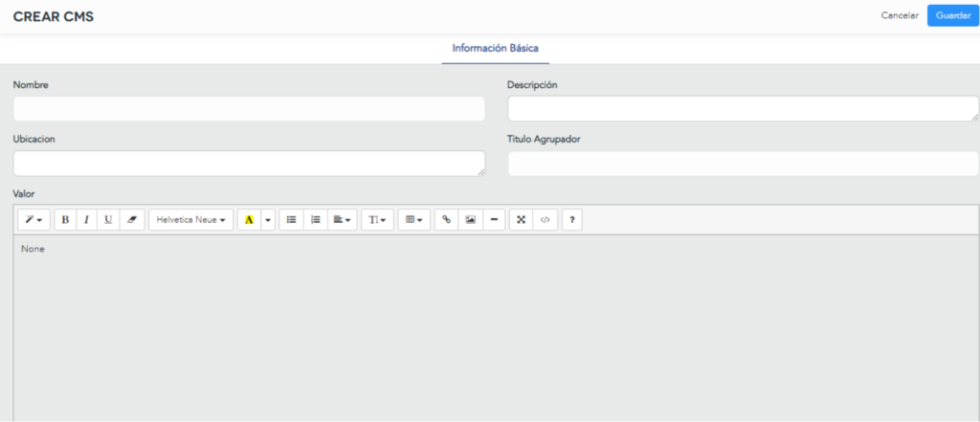
Task: Insert an ordered numbered list
Action: pyautogui.click(x=316, y=220)
